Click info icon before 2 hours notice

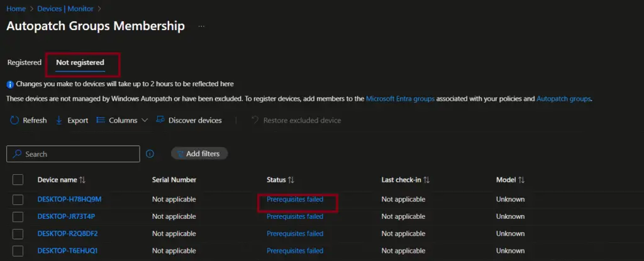tap(10, 84)
